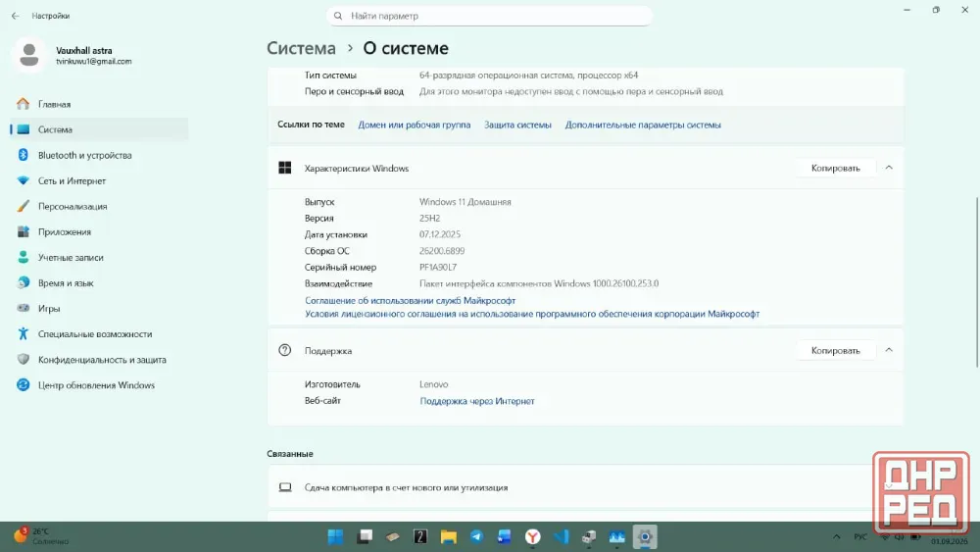
Task: Open the Поддержка через Интернет link
Action: (x=477, y=401)
